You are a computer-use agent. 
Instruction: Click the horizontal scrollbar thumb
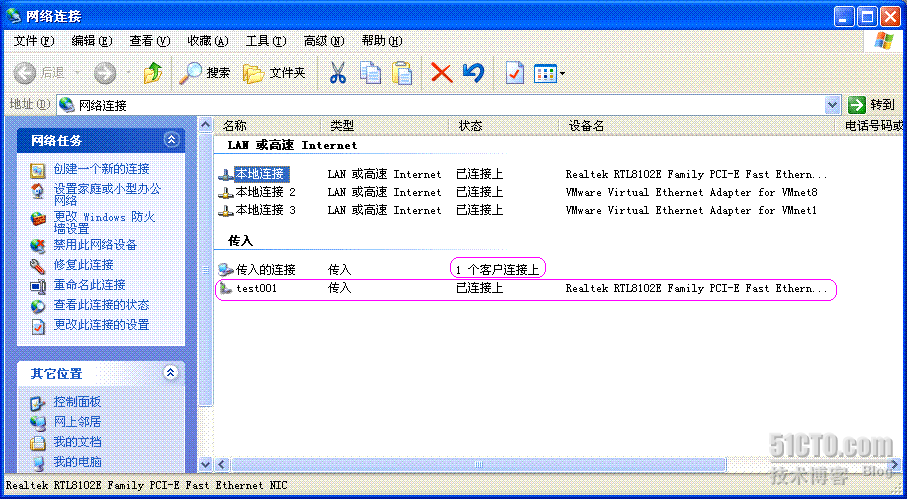click(x=478, y=464)
